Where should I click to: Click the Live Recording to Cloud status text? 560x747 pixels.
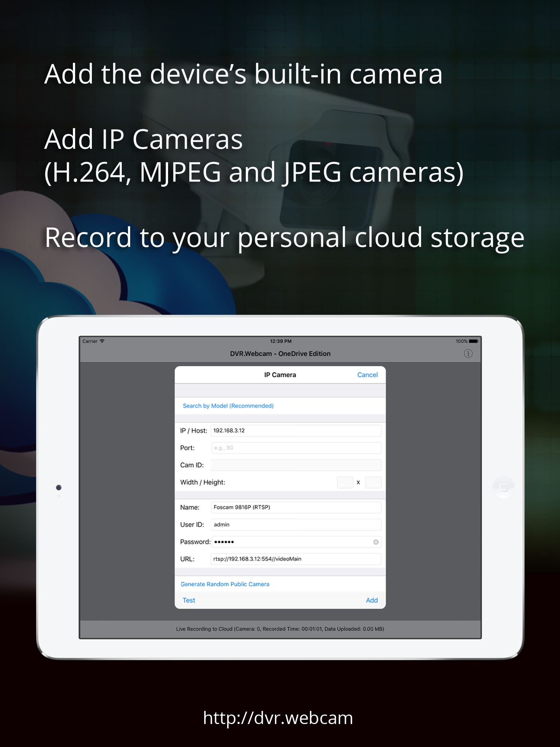tap(280, 629)
